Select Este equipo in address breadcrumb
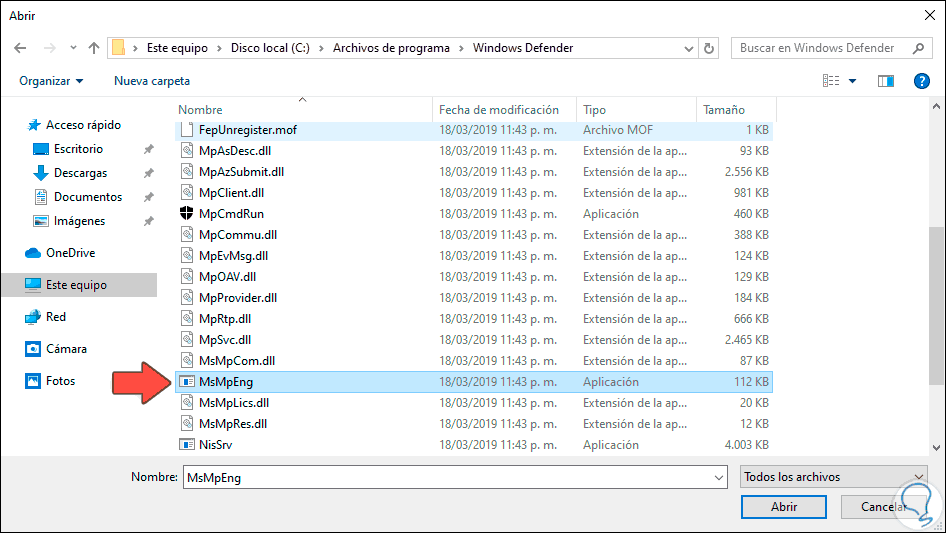 (177, 48)
